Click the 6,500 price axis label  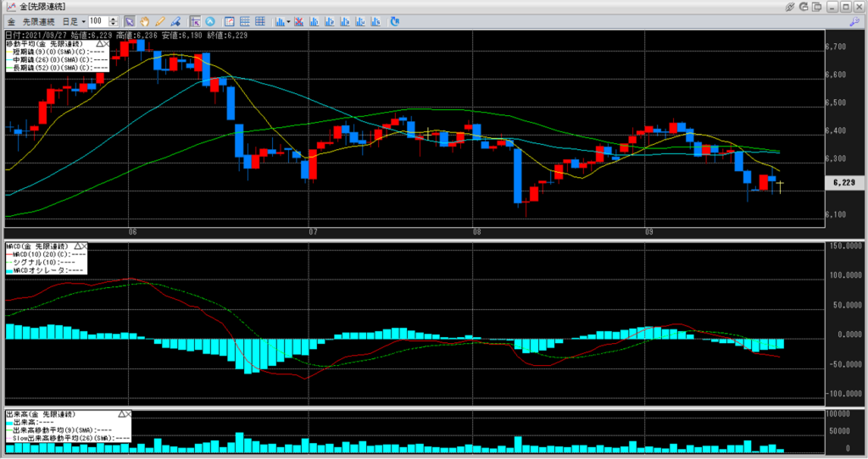836,102
